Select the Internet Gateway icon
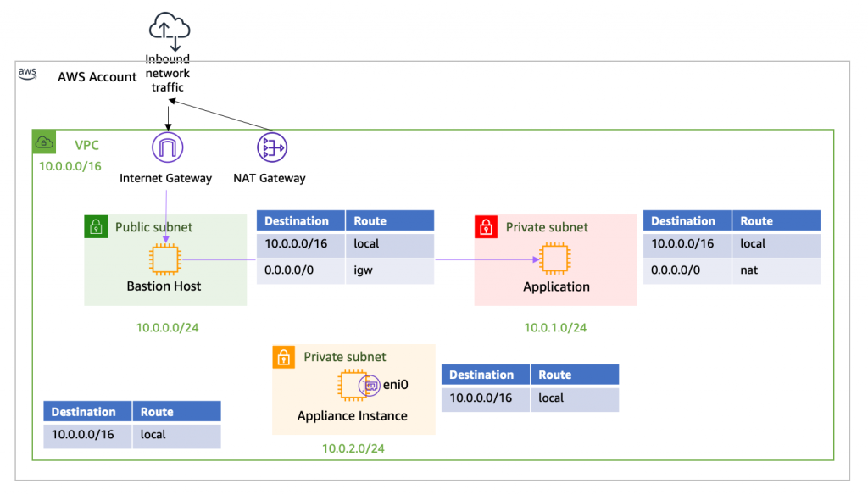868x495 pixels. 167,146
